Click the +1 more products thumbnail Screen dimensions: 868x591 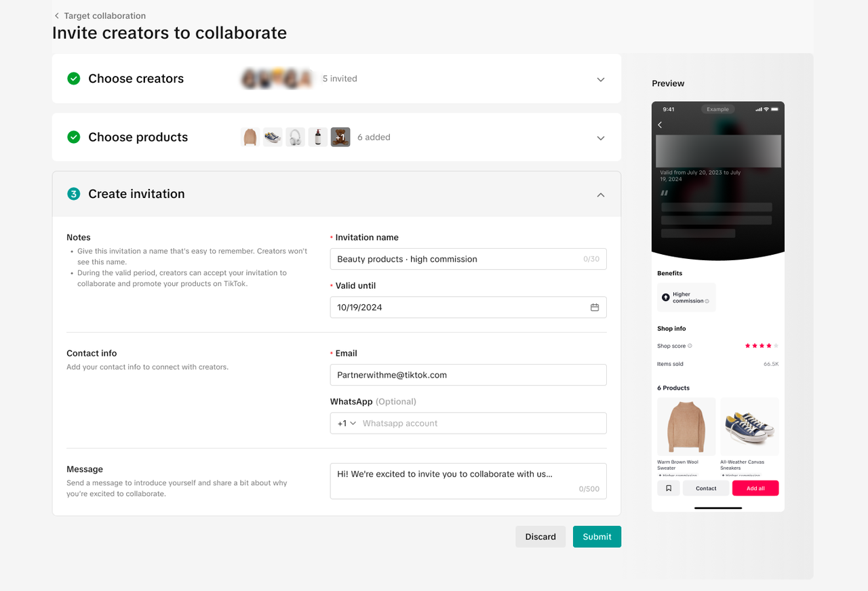coord(340,137)
